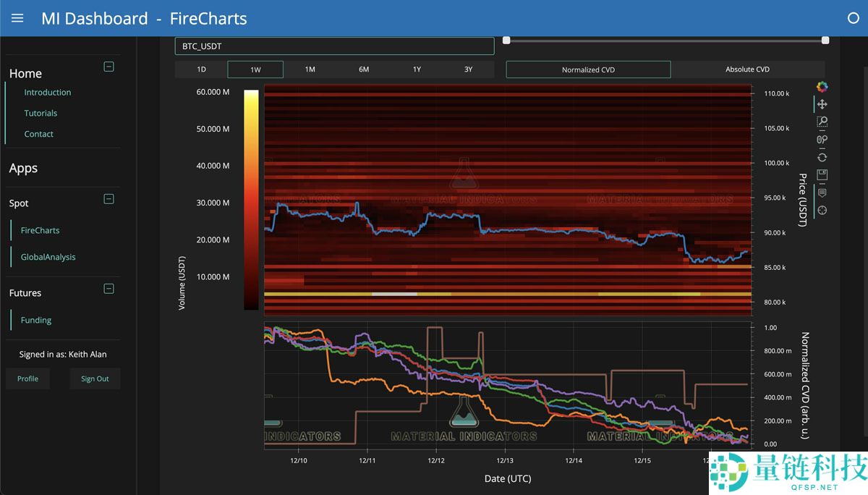
Task: Open the Bokeh logo link above the toolbar
Action: (822, 87)
